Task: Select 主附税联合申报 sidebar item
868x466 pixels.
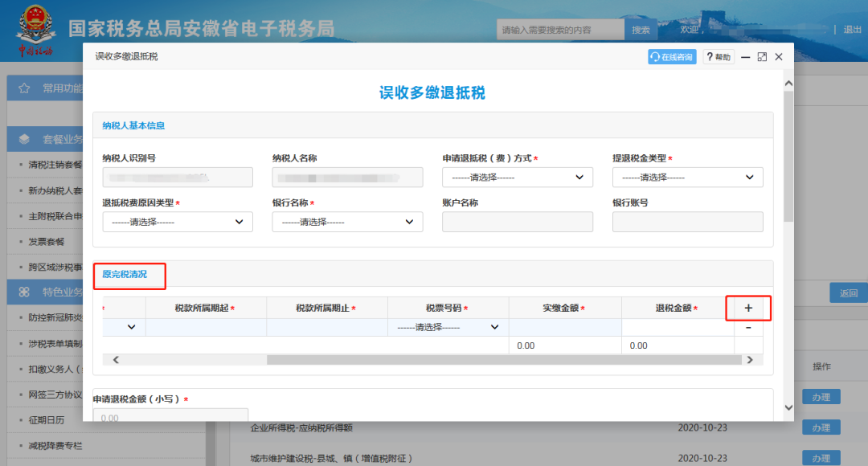Action: (55, 216)
